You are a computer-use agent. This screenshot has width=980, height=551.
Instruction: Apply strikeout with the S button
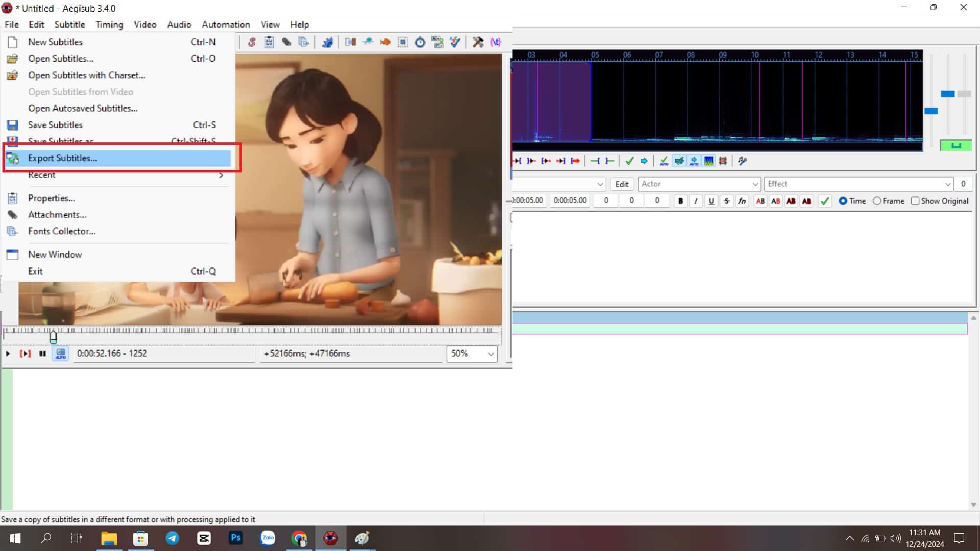727,201
